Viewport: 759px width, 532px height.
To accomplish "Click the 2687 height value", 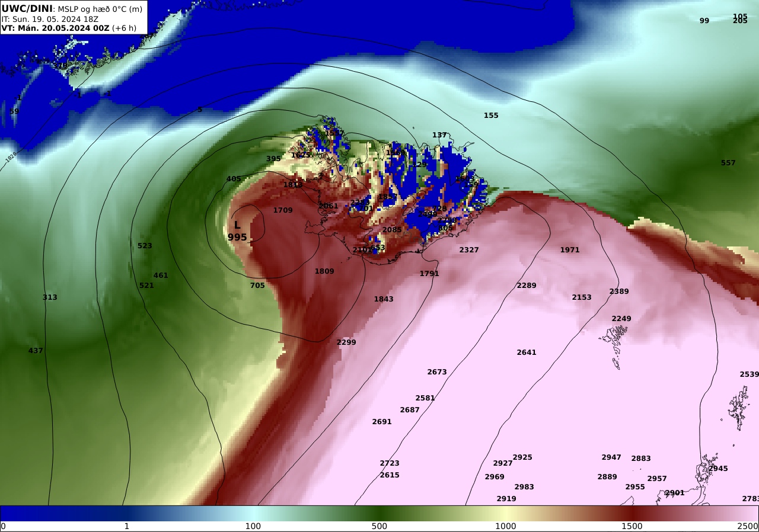I will 410,410.
